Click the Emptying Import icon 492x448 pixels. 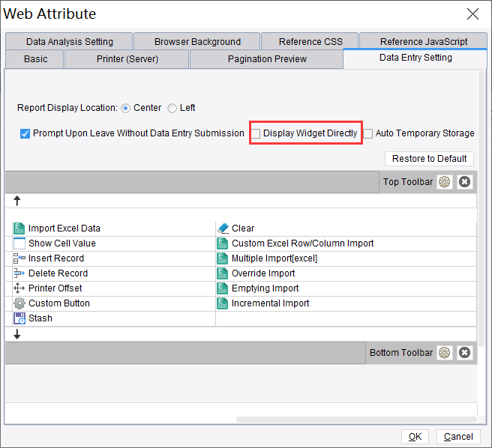coord(223,288)
